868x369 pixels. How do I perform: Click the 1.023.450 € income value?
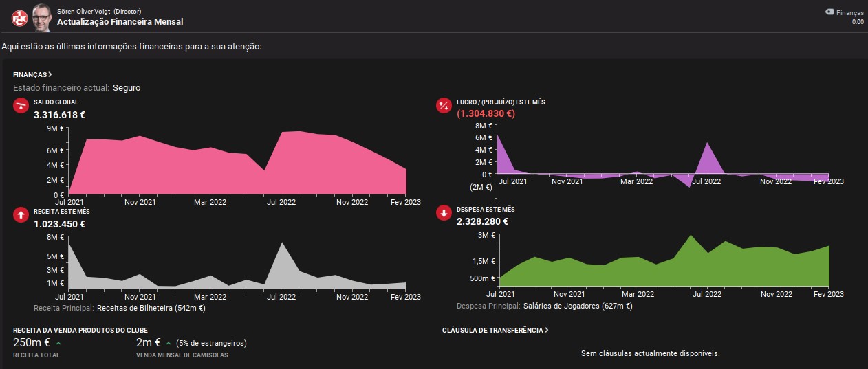(59, 224)
